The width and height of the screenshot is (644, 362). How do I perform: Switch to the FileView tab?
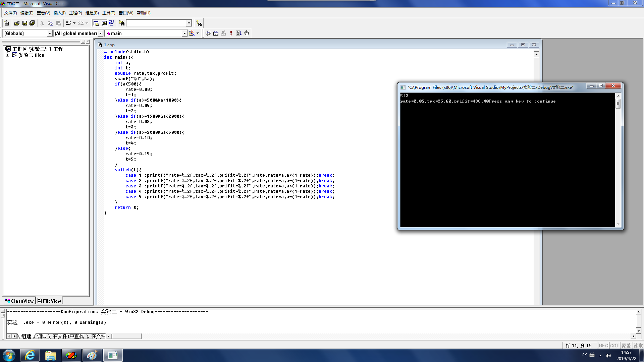point(50,301)
